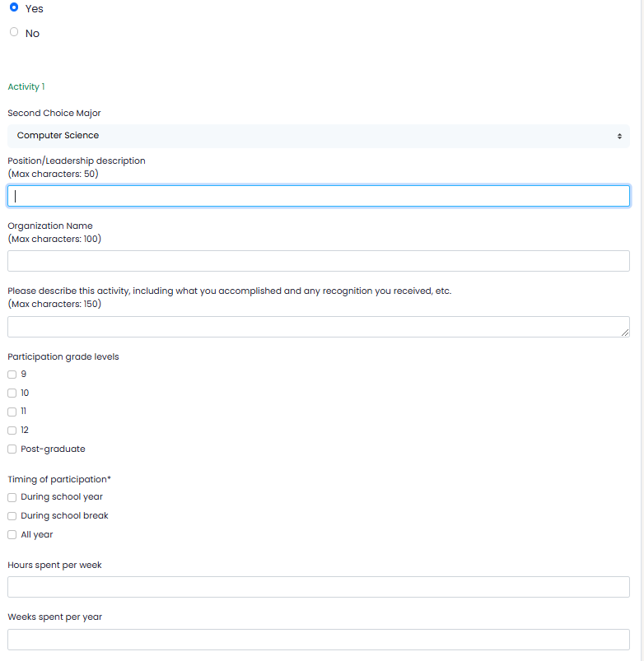Viewport: 644px width, 661px height.
Task: Enable During school year option
Action: pos(12,497)
